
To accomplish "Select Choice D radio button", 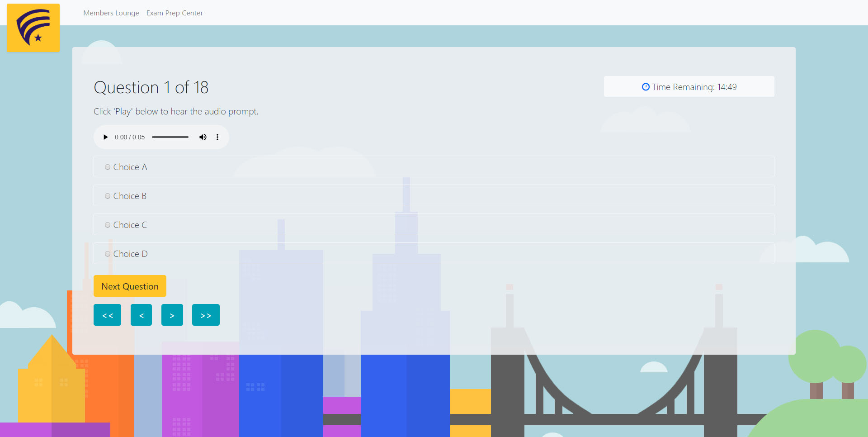I will (108, 254).
